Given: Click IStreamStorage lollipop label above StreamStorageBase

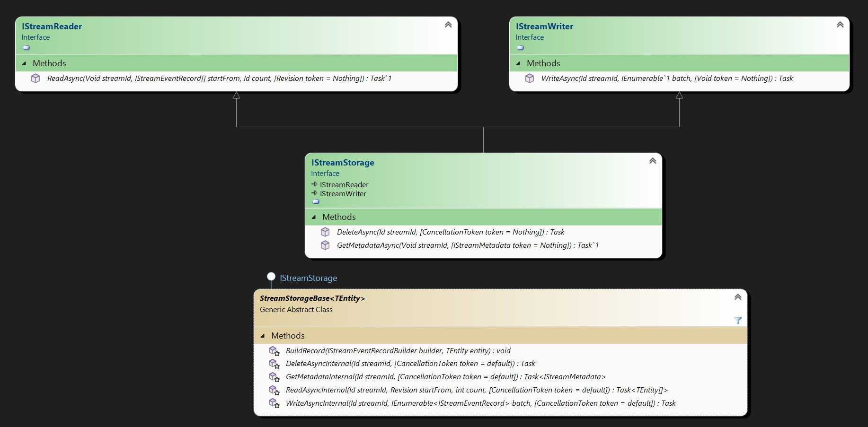Looking at the screenshot, I should pyautogui.click(x=309, y=278).
